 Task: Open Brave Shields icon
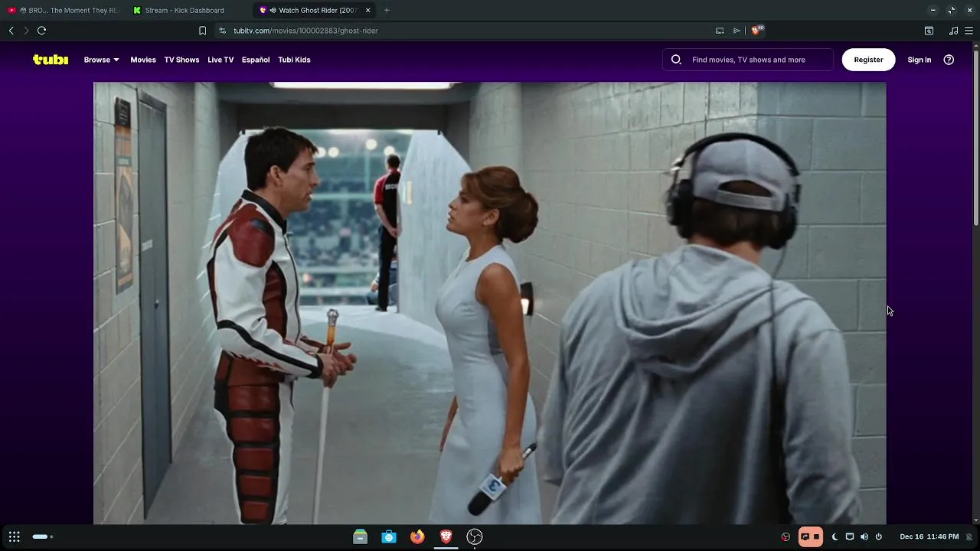point(756,31)
